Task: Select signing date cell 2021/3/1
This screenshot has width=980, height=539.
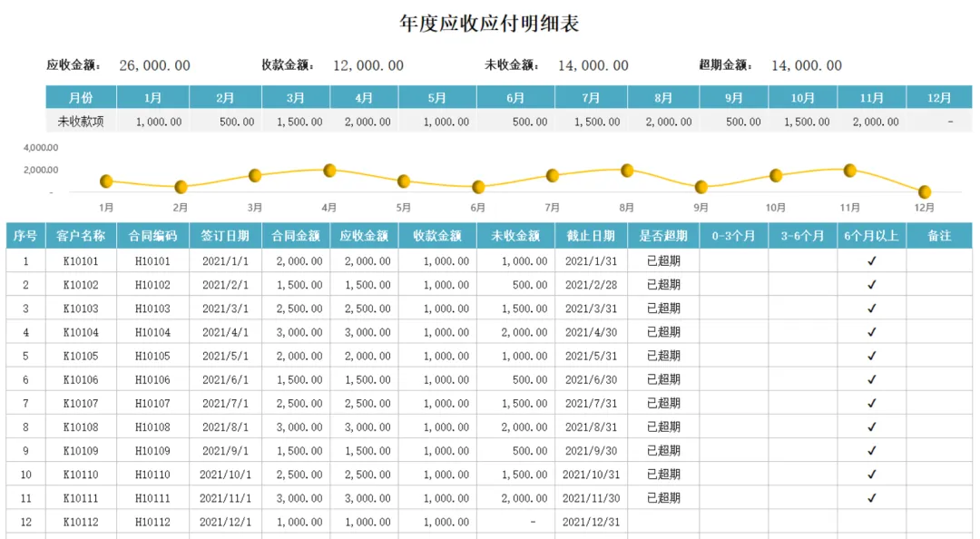Action: click(225, 309)
